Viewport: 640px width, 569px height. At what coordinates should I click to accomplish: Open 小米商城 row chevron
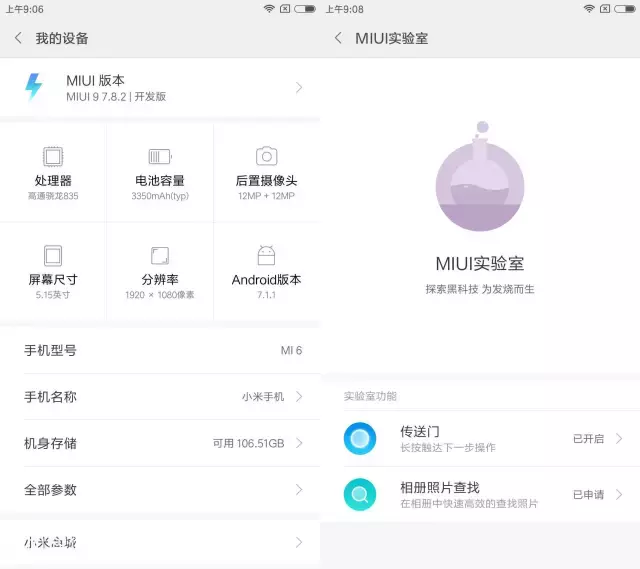click(299, 542)
